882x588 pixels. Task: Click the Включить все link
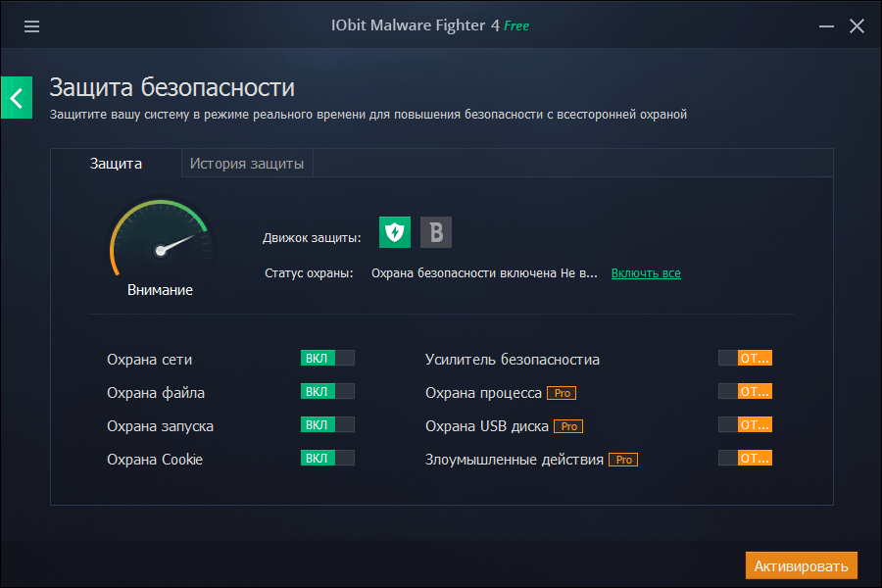(x=646, y=273)
